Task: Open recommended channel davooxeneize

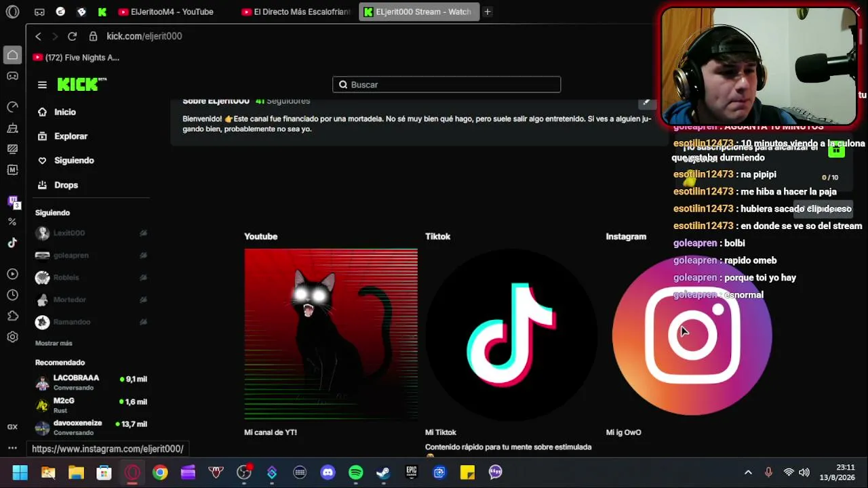Action: point(92,427)
